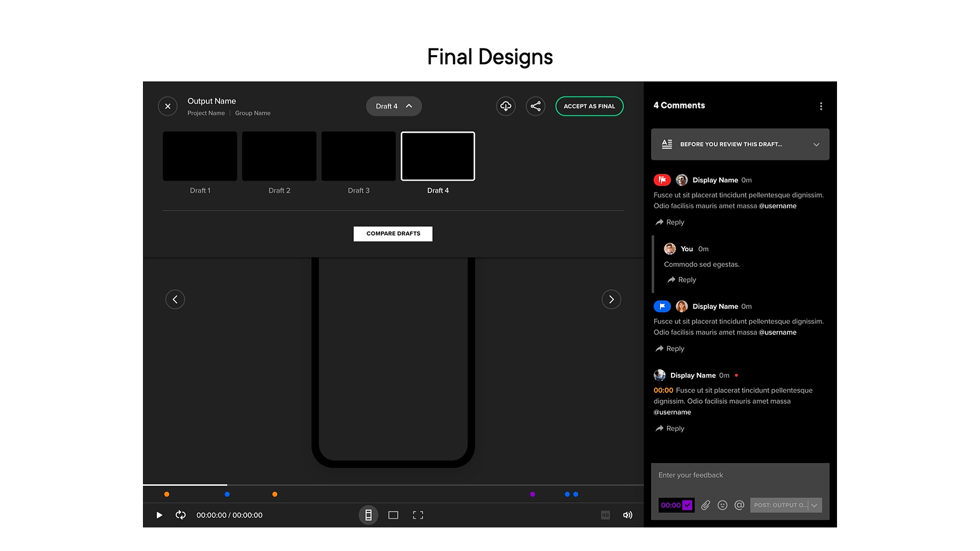Click the Group Name breadcrumb

[x=253, y=113]
